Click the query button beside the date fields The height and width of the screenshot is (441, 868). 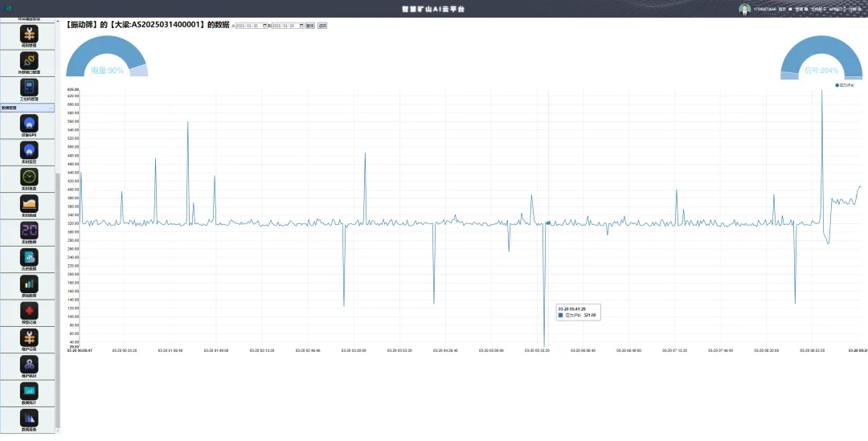310,26
